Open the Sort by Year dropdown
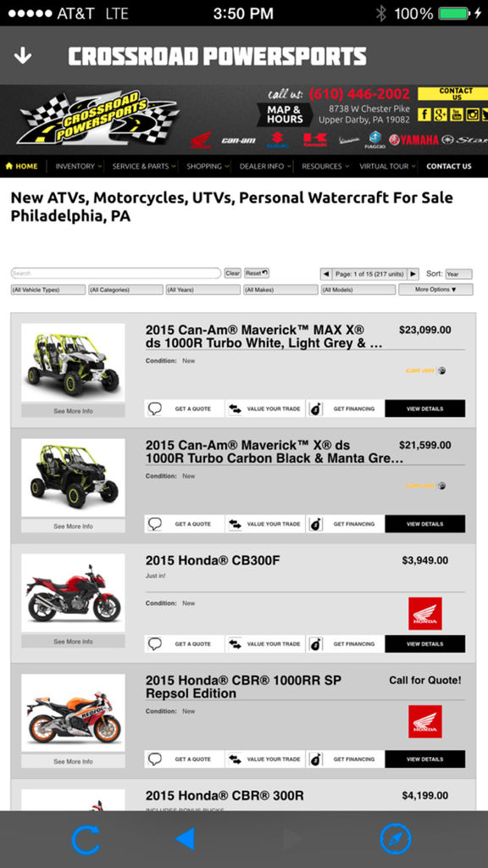 [458, 274]
